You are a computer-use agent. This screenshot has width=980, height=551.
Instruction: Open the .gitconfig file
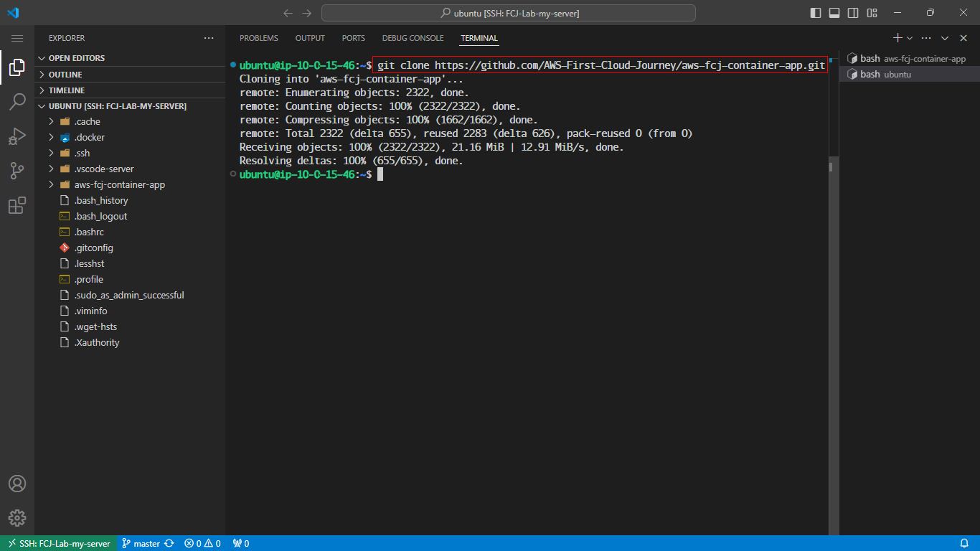coord(130,248)
